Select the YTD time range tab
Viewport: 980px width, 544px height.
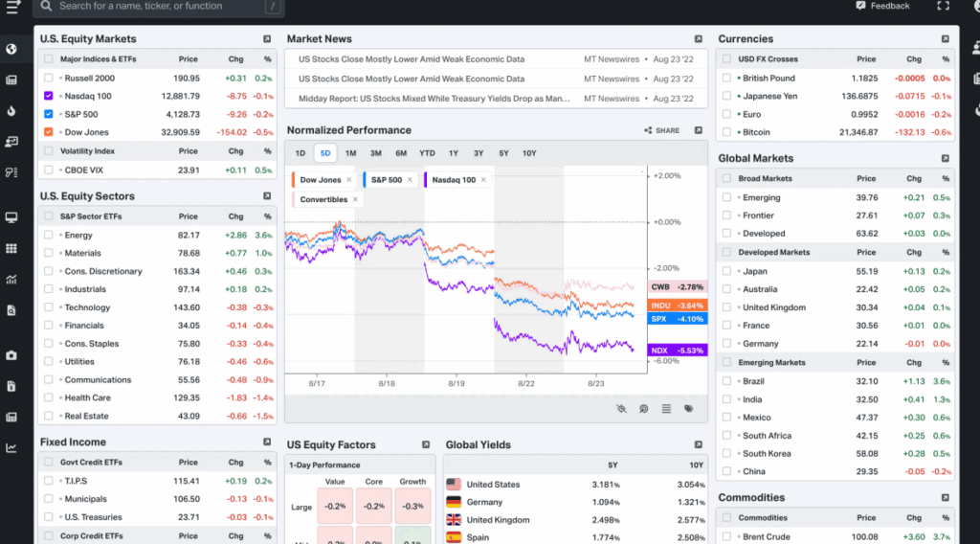(x=427, y=153)
